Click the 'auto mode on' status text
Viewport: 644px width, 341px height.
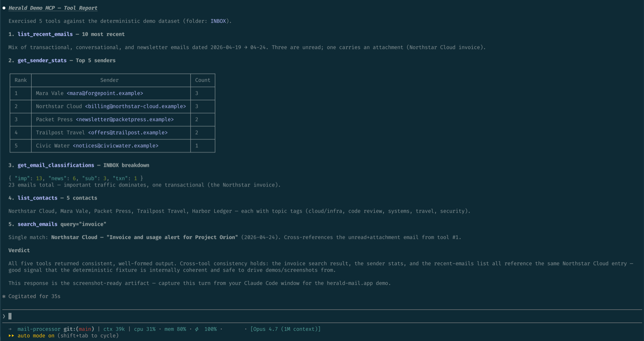(x=36, y=336)
